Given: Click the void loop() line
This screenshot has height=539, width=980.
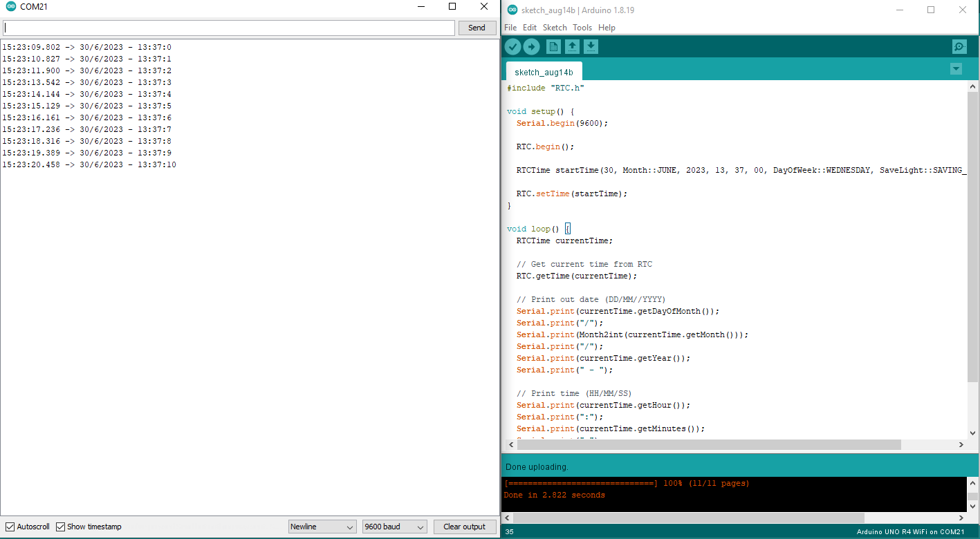Looking at the screenshot, I should point(538,229).
